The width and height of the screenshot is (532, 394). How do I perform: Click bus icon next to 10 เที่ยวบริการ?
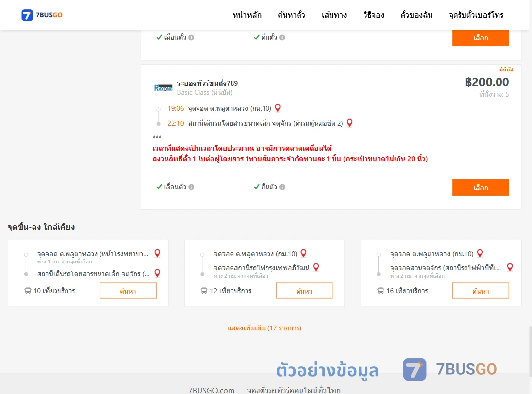click(28, 291)
